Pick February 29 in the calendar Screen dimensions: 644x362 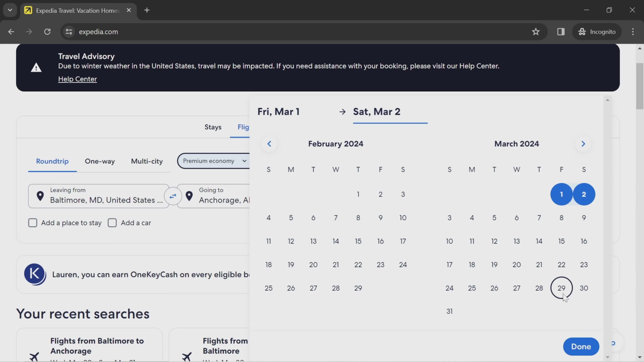point(358,288)
